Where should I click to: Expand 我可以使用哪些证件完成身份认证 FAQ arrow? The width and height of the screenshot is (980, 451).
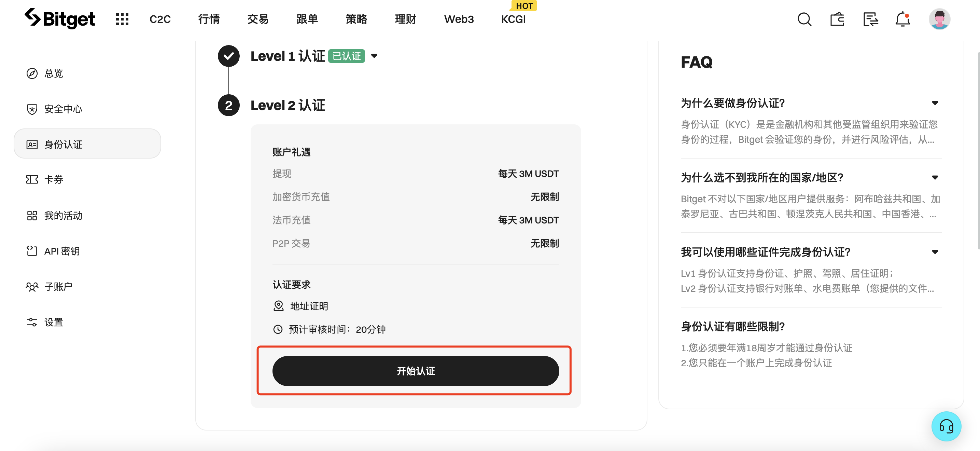pyautogui.click(x=935, y=252)
